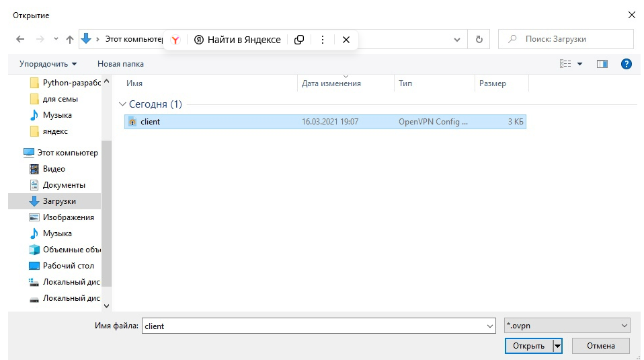Viewport: 644px width, 360px height.
Task: Open the Упорядочить menu
Action: [48, 64]
